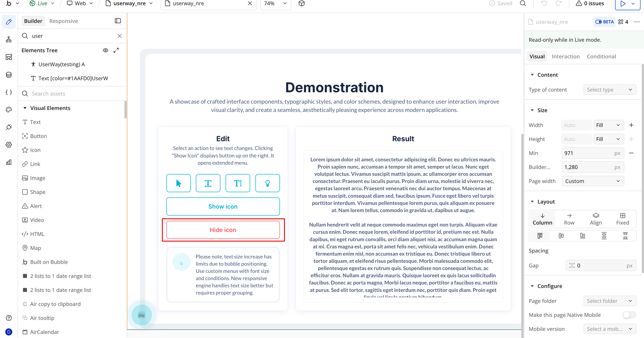The height and width of the screenshot is (338, 644).
Task: Click the Hide icon button
Action: tap(223, 230)
